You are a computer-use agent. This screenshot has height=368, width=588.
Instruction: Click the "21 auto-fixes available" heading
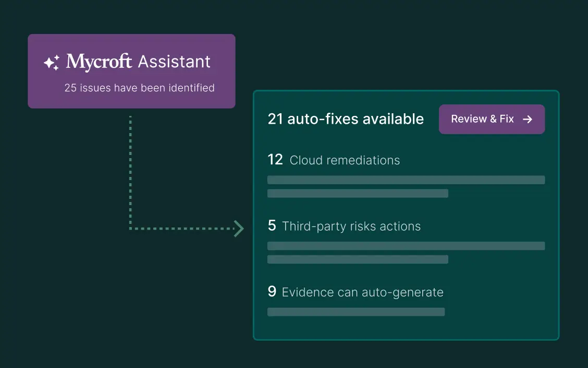coord(346,119)
